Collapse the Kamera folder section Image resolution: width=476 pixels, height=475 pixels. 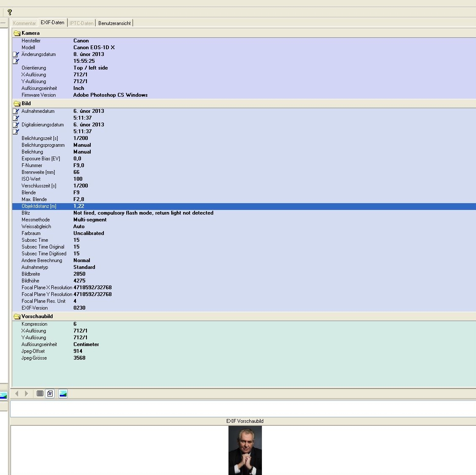click(x=17, y=33)
